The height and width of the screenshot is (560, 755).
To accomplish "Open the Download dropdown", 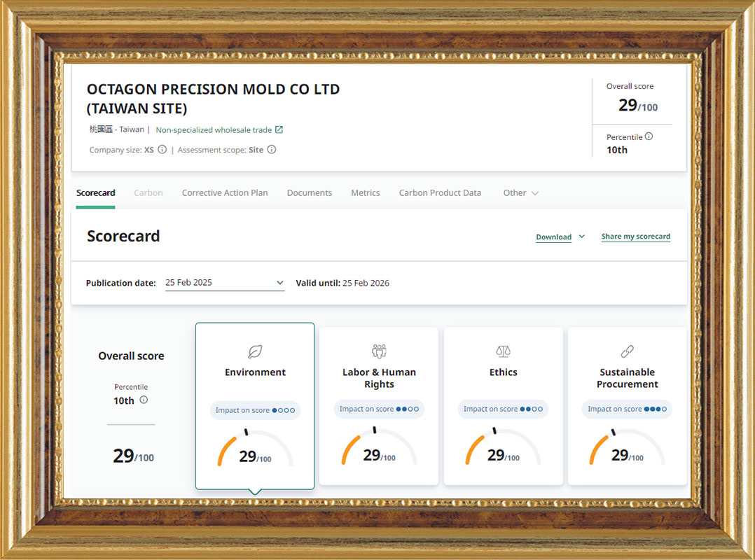I will pyautogui.click(x=554, y=237).
